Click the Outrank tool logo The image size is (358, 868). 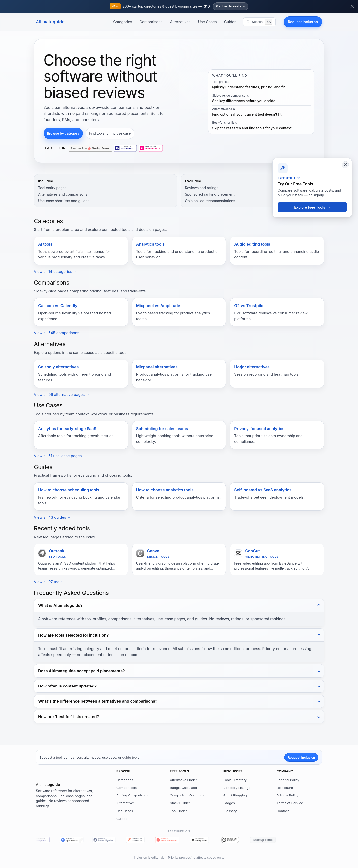(x=42, y=553)
